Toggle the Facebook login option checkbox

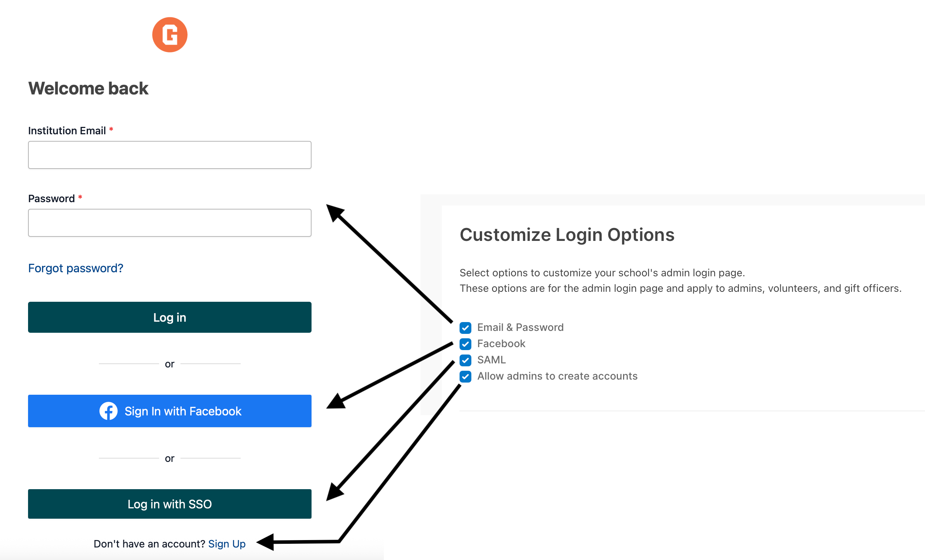pyautogui.click(x=465, y=344)
